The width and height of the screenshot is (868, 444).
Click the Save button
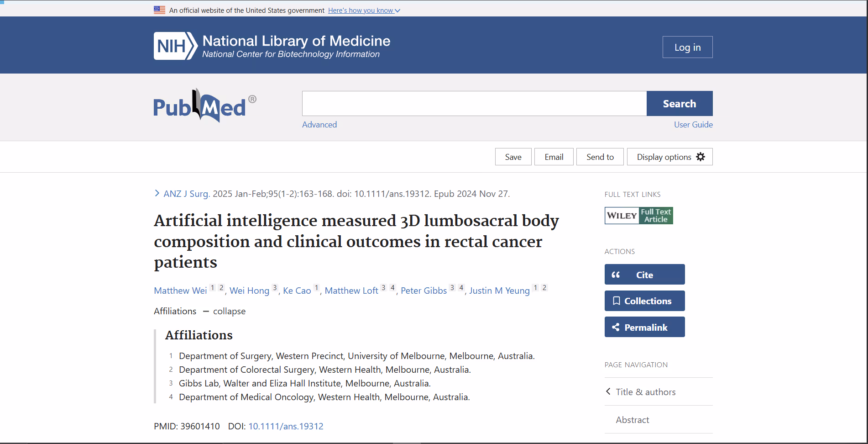click(x=513, y=157)
